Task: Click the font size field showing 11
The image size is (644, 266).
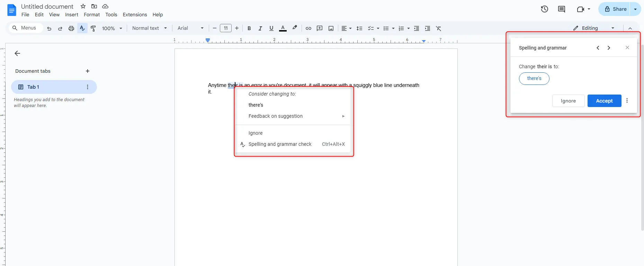Action: point(226,28)
